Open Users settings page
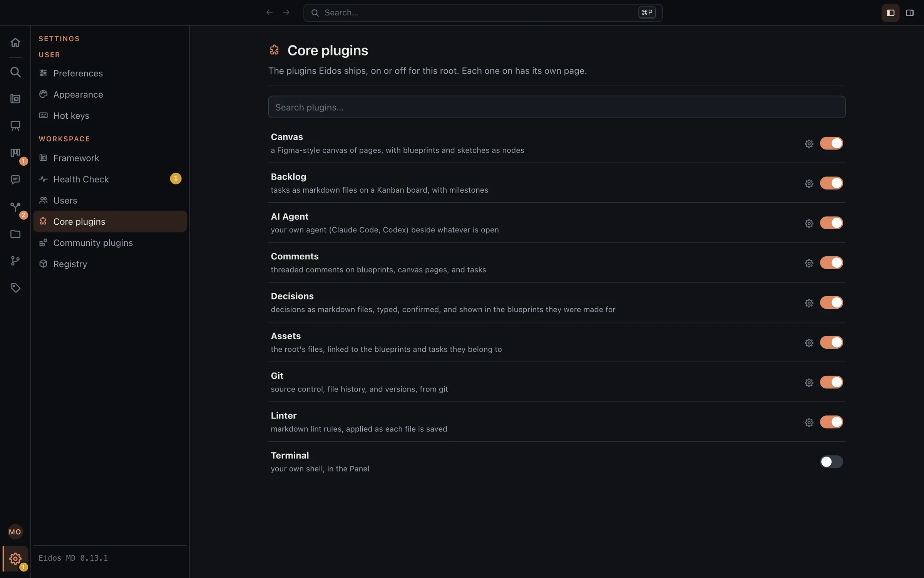924x578 pixels. pos(110,200)
